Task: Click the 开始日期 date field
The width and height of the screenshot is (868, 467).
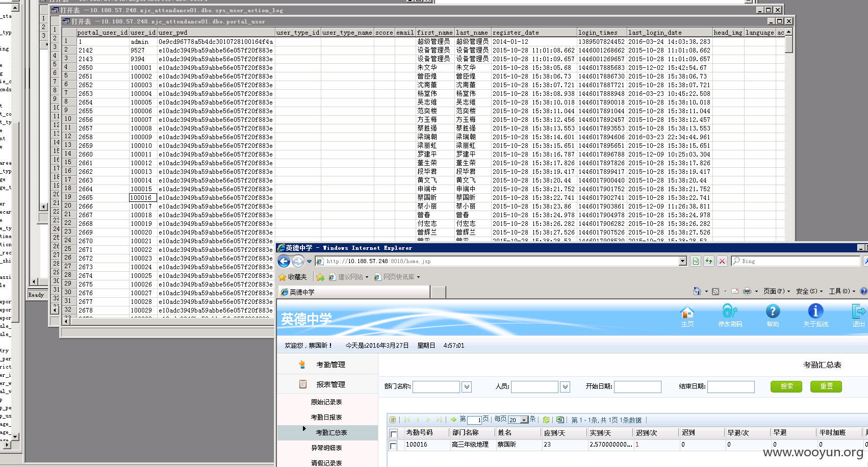Action: pos(637,387)
